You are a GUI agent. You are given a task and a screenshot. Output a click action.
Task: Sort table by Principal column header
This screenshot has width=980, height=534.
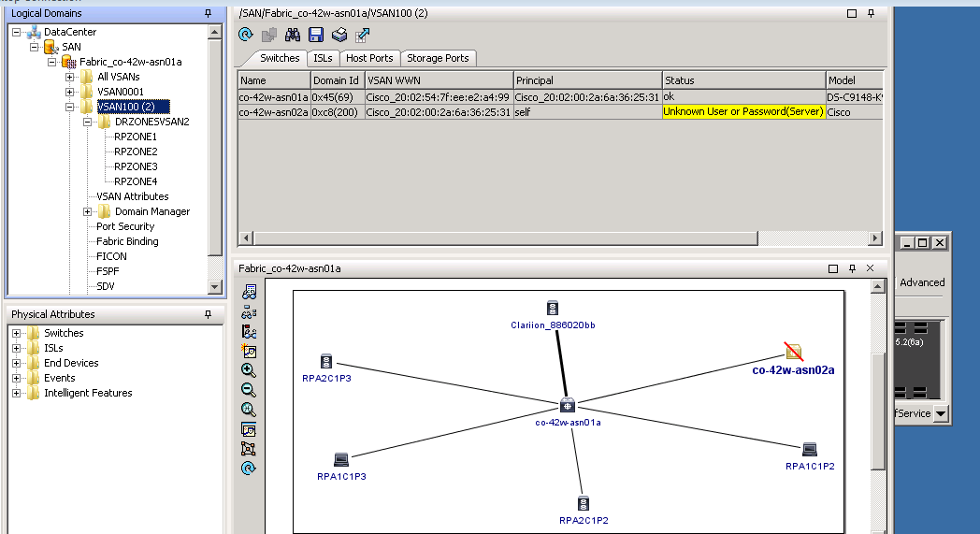(587, 80)
